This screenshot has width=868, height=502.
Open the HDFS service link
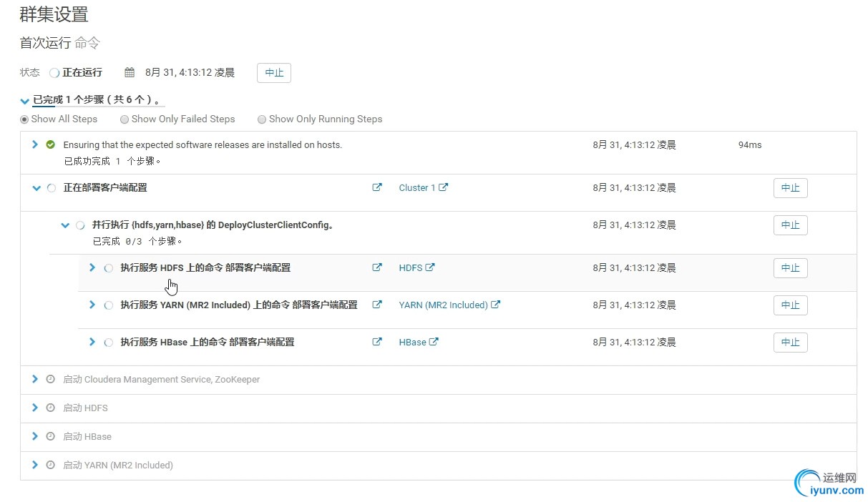tap(416, 267)
